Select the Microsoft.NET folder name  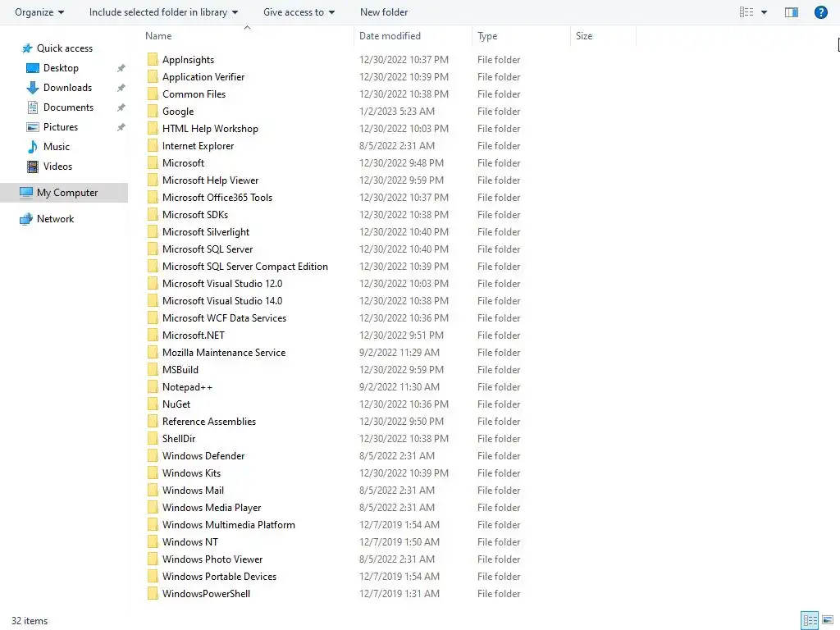pos(194,336)
